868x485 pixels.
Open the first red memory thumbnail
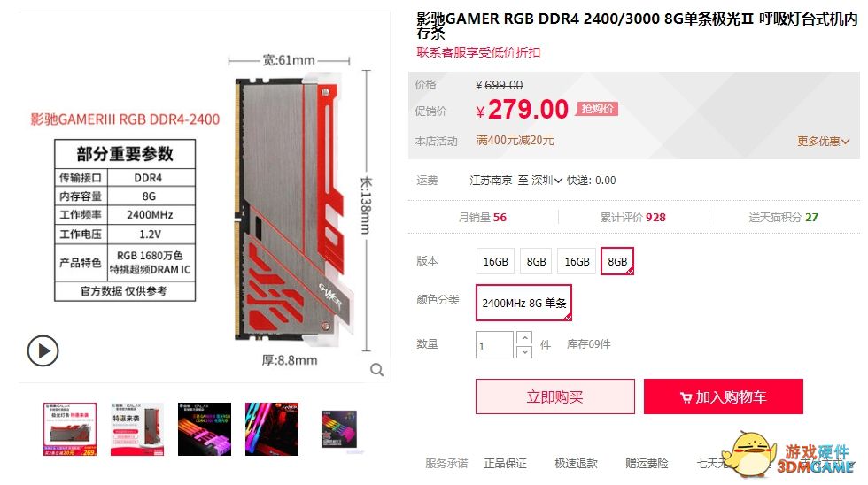point(70,429)
